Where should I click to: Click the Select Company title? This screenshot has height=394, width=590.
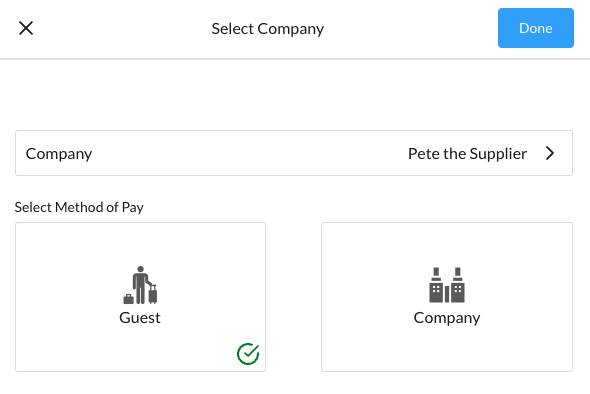tap(268, 29)
